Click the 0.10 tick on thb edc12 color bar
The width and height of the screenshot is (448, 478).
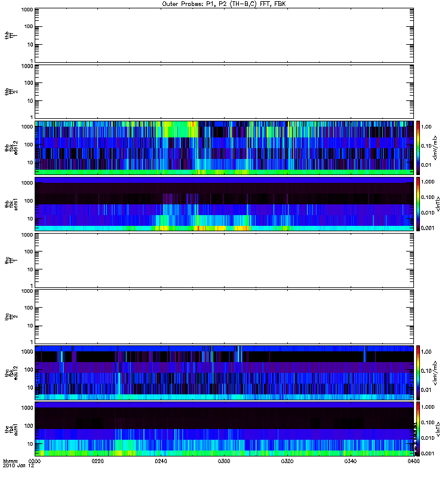click(x=426, y=146)
